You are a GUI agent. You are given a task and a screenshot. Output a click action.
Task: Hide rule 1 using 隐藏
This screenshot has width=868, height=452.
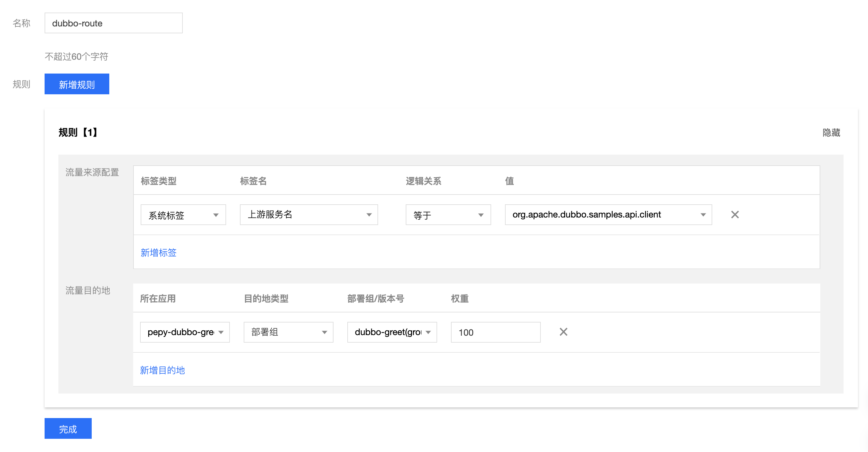[x=831, y=133]
